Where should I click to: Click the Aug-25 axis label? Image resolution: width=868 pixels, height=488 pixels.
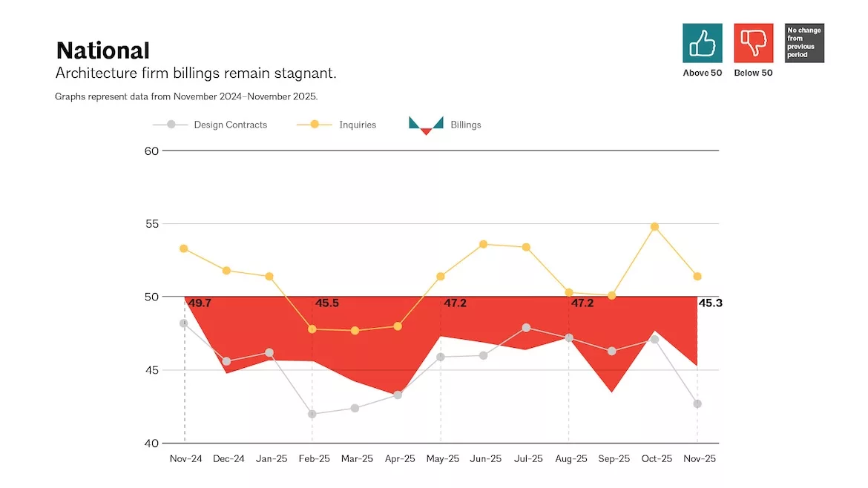[x=571, y=458]
